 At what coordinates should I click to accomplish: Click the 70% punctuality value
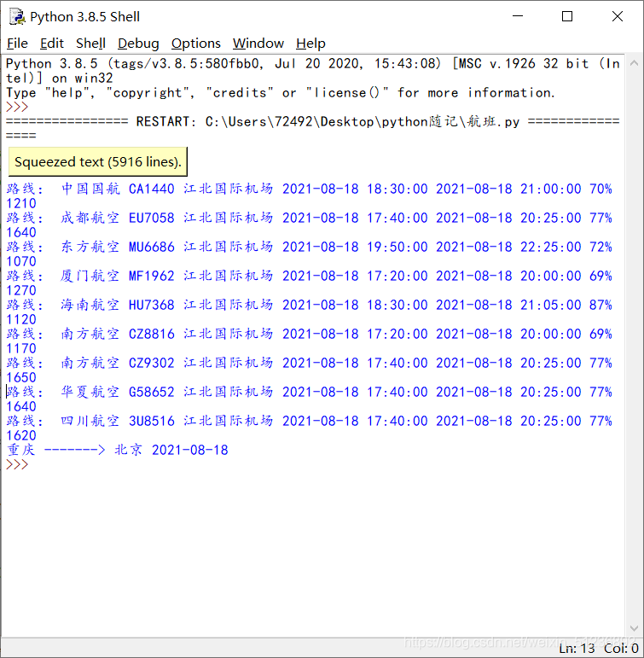pos(600,189)
